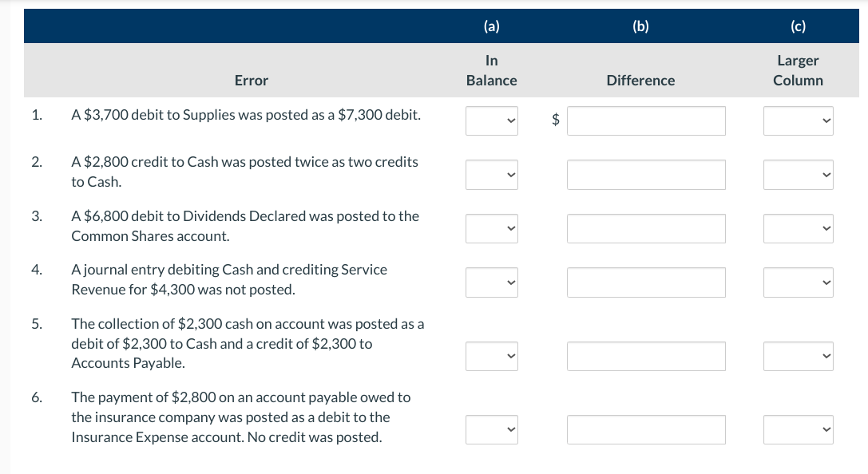Select the Difference field for error 3
Screen dimensions: 868x474
tap(646, 228)
